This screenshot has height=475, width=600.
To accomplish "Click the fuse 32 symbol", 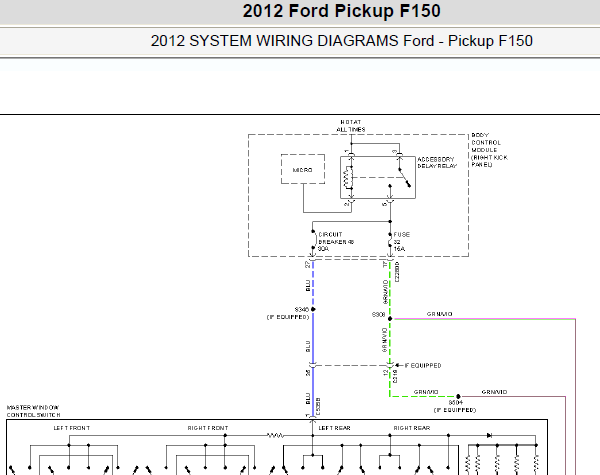I will (x=390, y=240).
